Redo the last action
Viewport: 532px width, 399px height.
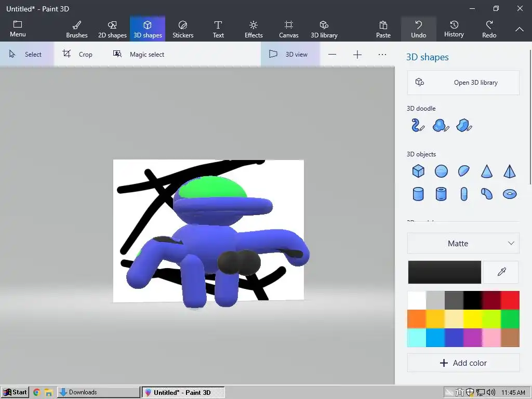pos(489,29)
